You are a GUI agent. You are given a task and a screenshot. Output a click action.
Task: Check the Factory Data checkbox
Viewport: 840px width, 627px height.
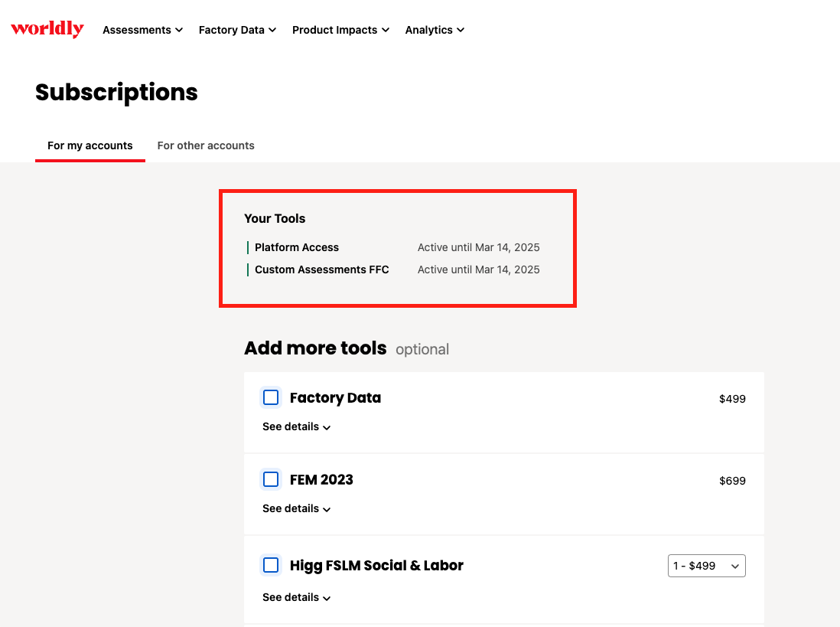[271, 397]
